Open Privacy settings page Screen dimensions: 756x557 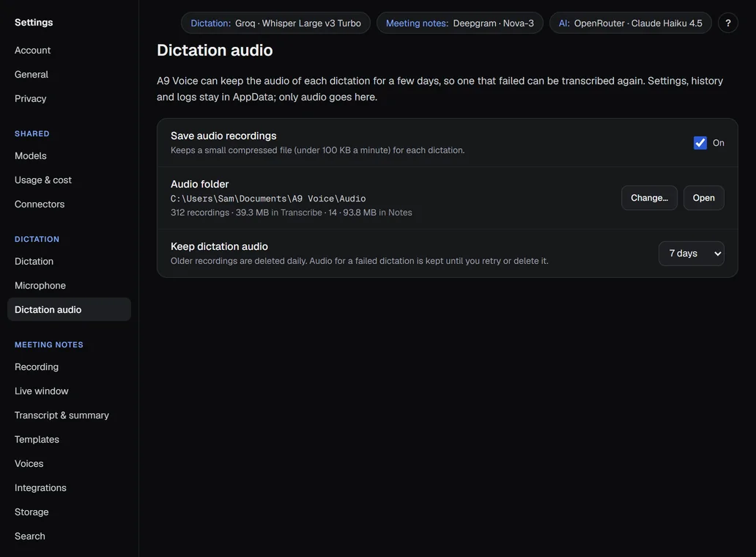69,98
